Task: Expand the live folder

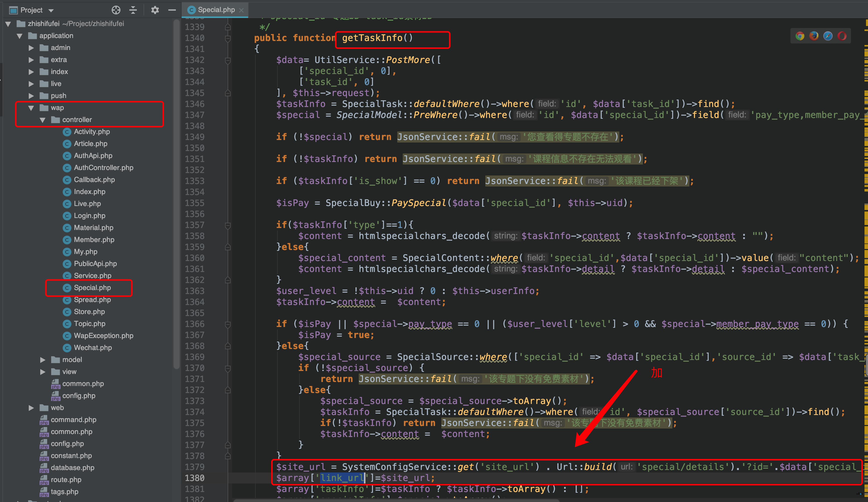Action: 31,84
